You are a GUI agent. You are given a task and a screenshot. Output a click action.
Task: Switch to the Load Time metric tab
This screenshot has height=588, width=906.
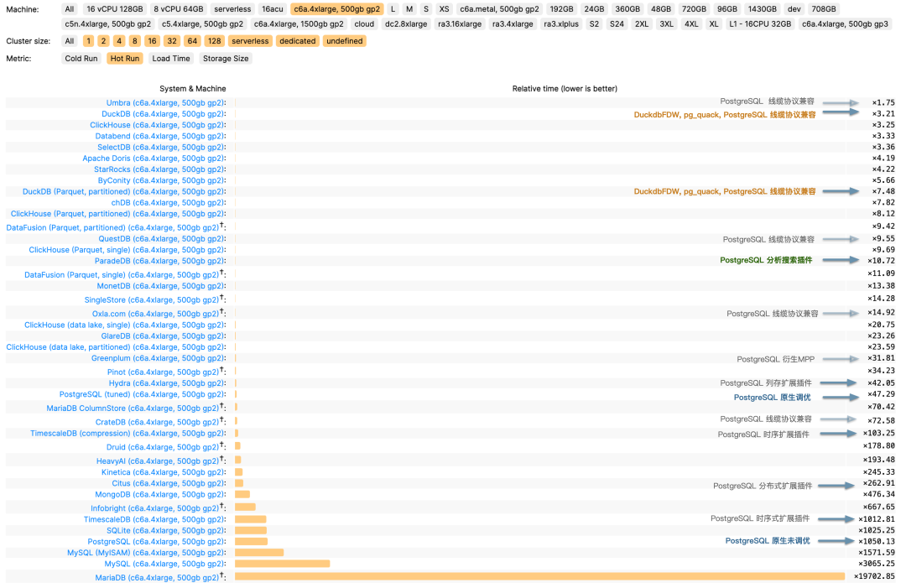click(x=171, y=58)
